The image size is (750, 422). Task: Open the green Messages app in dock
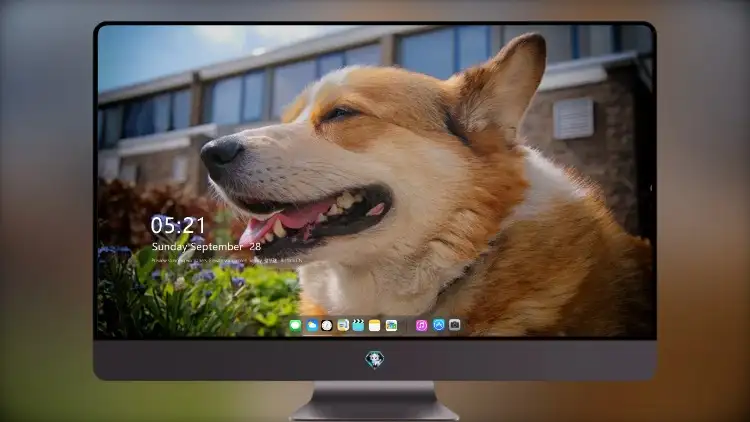pos(296,325)
